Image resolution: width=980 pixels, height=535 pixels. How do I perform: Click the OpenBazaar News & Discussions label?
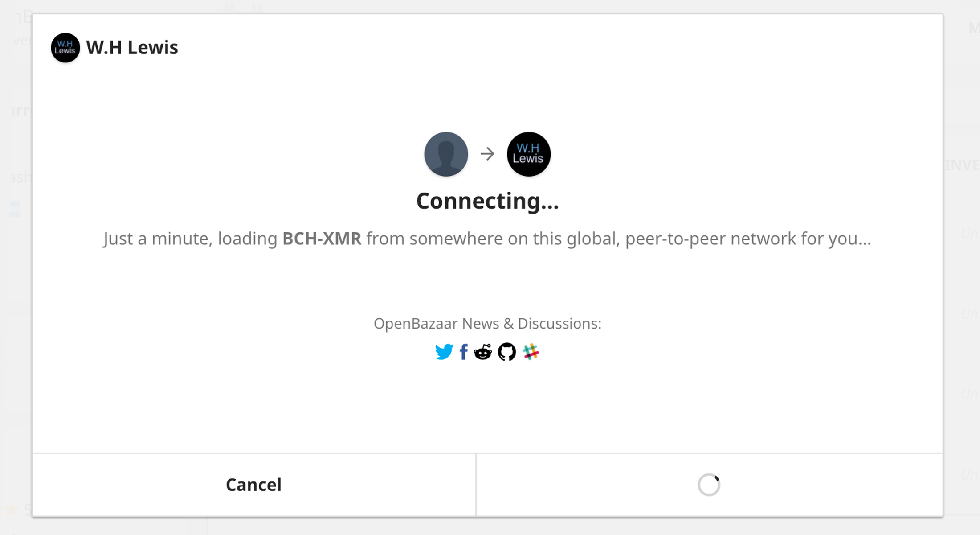coord(488,324)
